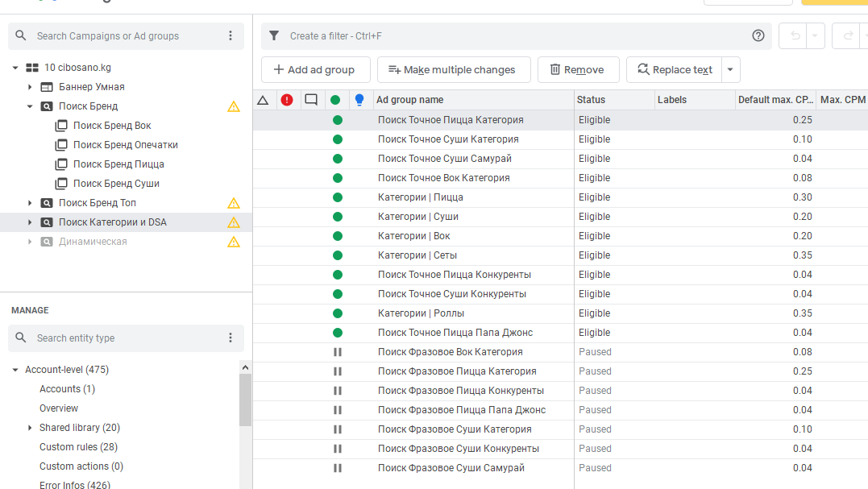Open the undo history dropdown arrow
868x489 pixels.
pos(815,36)
